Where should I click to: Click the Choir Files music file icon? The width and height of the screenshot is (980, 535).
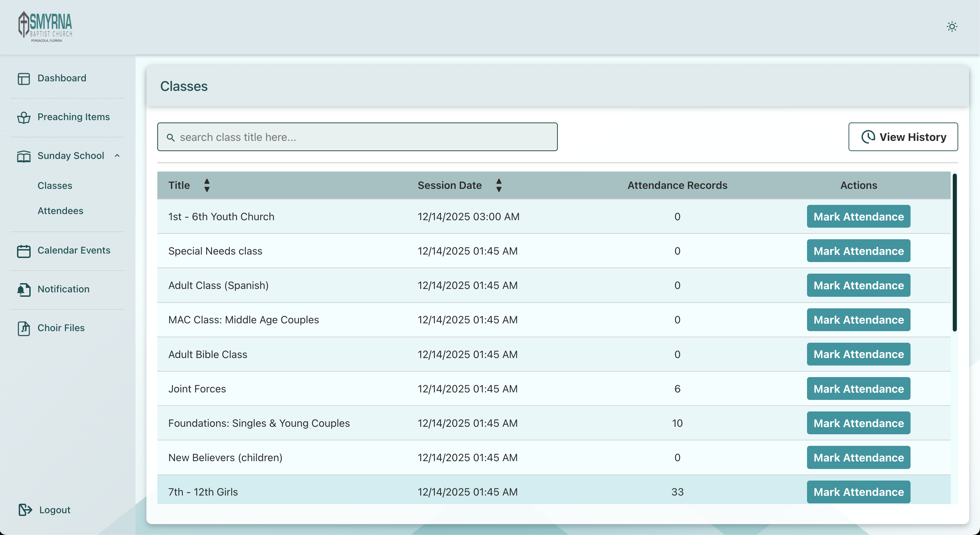tap(23, 328)
